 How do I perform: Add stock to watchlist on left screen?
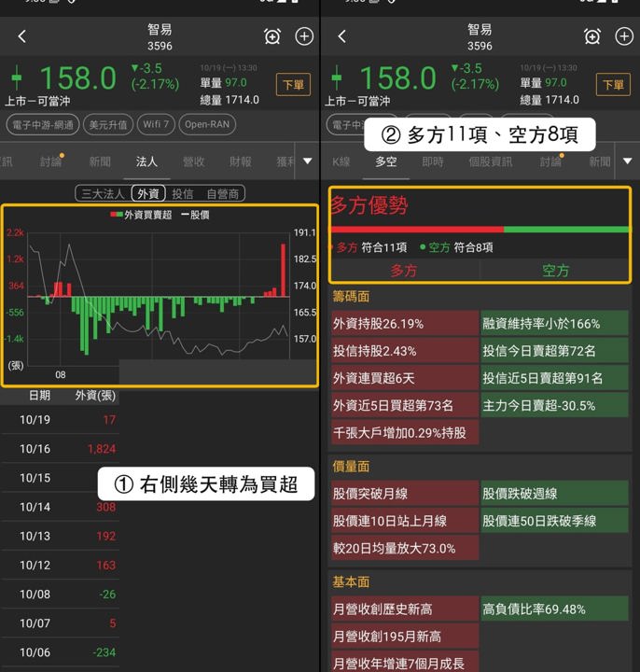[x=304, y=36]
